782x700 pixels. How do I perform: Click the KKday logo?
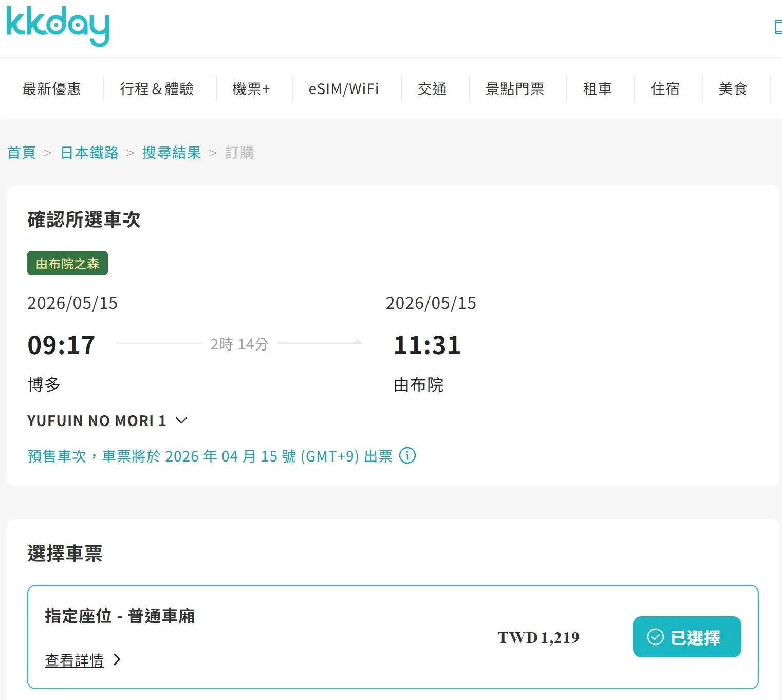pyautogui.click(x=58, y=26)
